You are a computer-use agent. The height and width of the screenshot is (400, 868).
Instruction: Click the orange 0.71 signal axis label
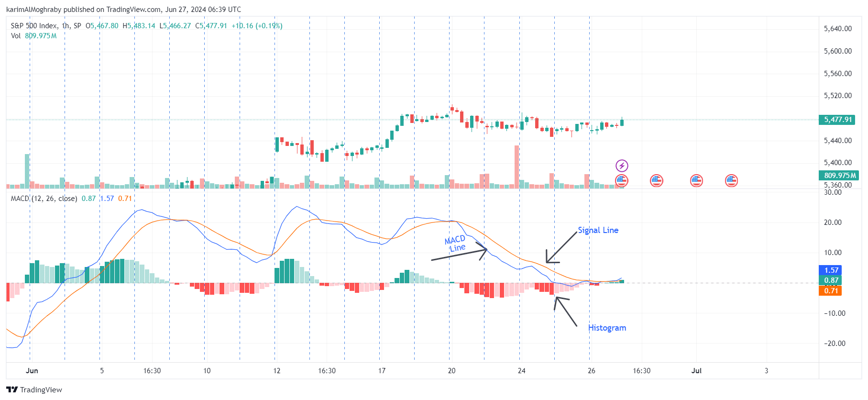coord(831,290)
